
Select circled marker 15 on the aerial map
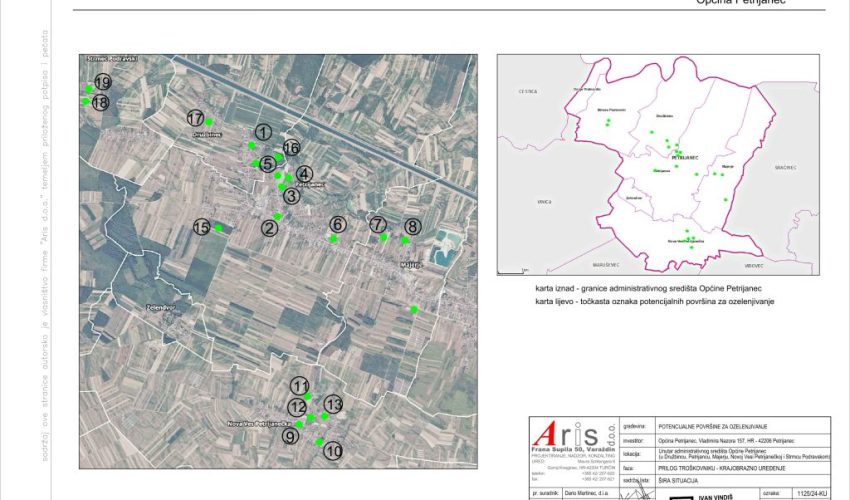pos(201,227)
